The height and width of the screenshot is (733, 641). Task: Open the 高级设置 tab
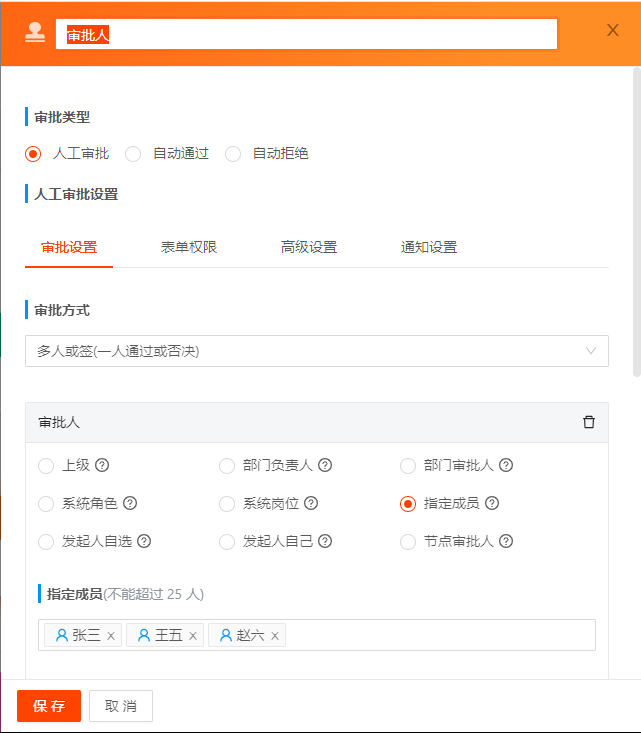(309, 247)
